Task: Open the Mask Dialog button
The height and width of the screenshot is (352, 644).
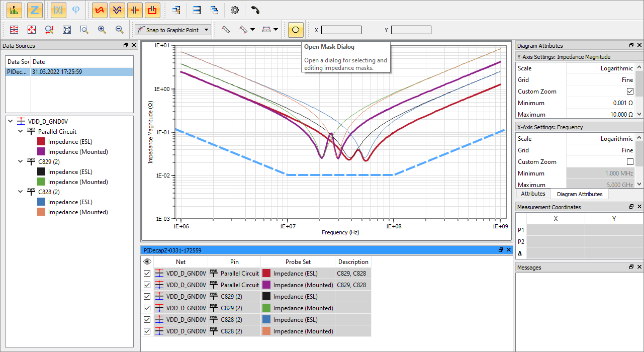Action: pyautogui.click(x=296, y=30)
